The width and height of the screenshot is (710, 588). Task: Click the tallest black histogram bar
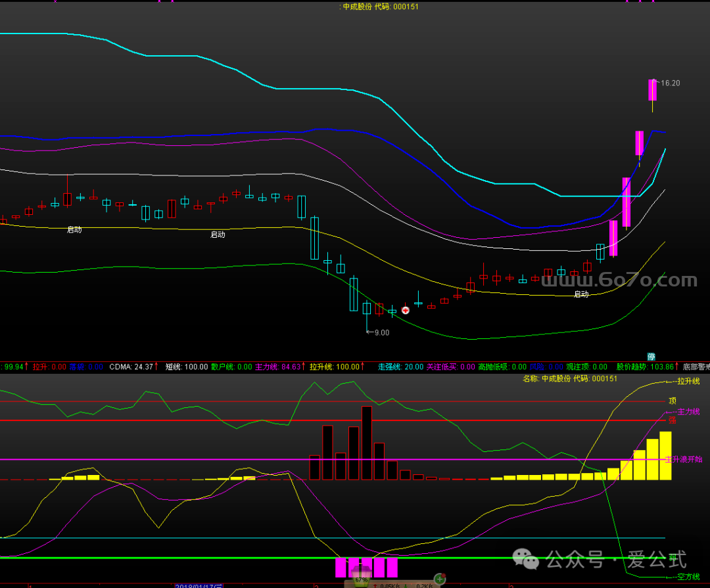[367, 443]
